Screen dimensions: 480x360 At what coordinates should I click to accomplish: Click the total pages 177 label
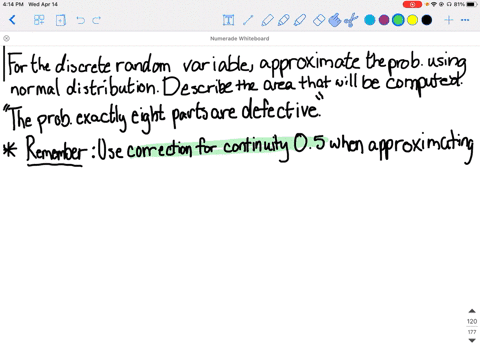[472, 332]
